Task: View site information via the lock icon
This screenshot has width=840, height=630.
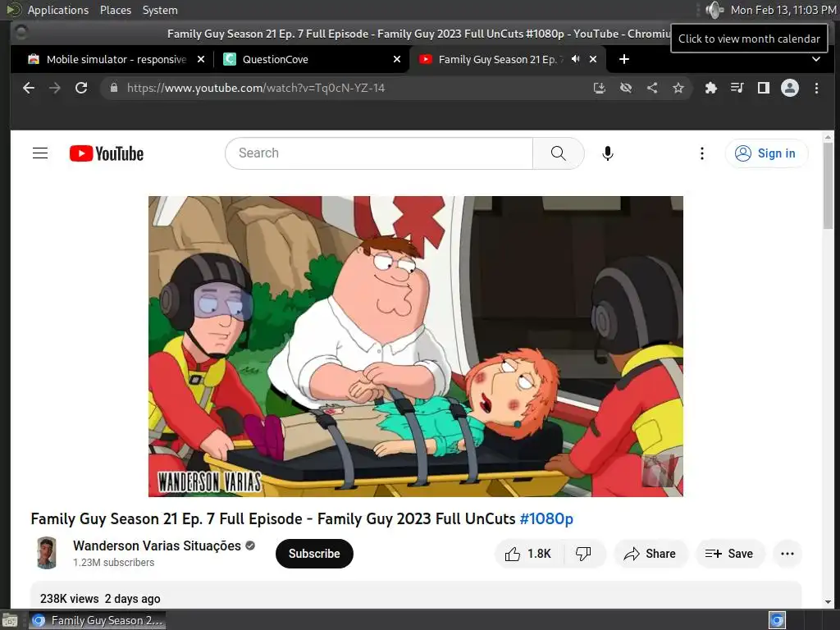Action: (x=113, y=88)
